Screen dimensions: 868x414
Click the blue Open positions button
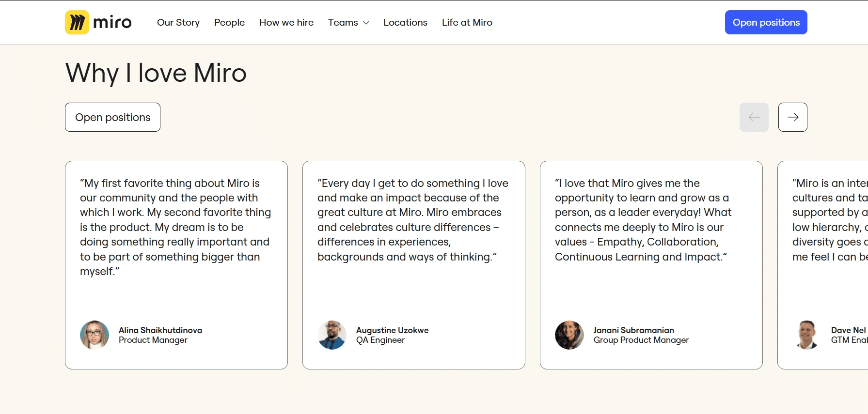click(x=766, y=22)
